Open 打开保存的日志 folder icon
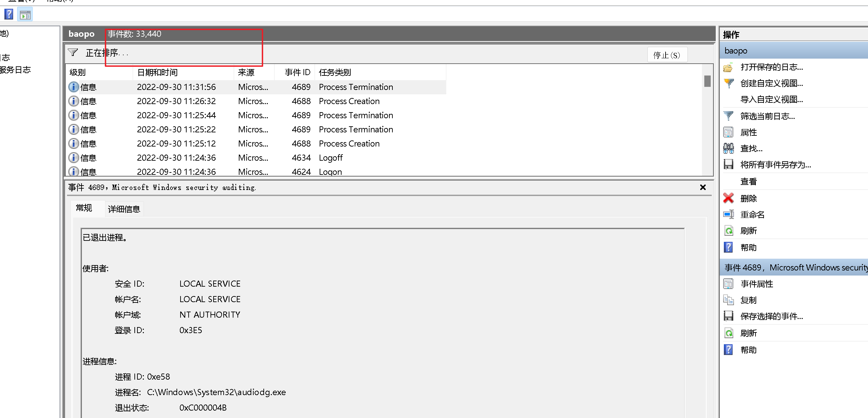The width and height of the screenshot is (868, 418). [728, 67]
